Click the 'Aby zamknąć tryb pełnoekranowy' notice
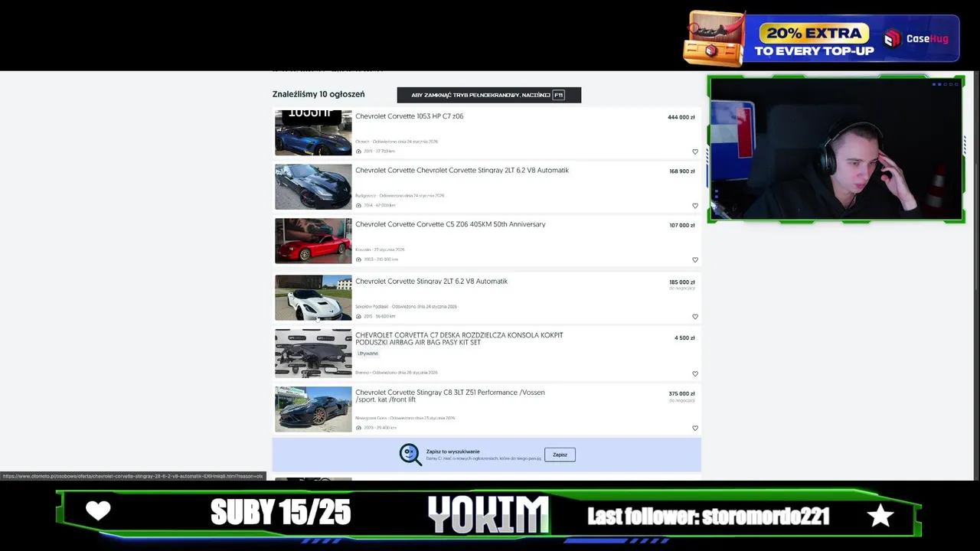 [x=488, y=95]
